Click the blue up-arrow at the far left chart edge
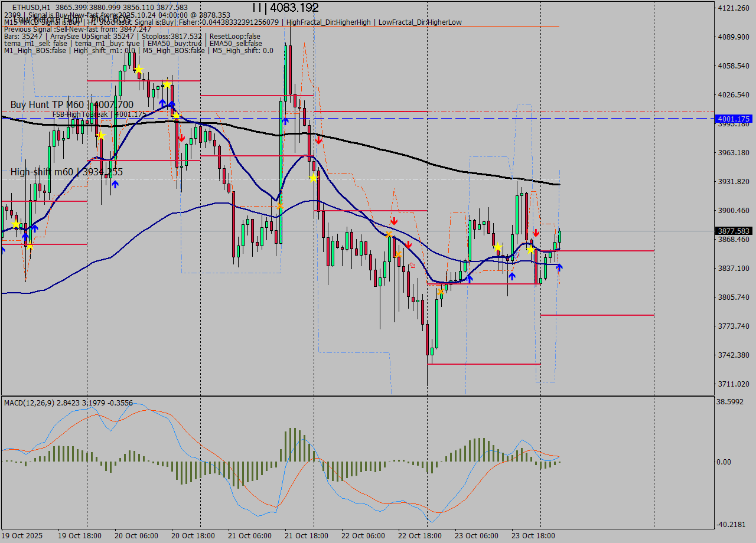756x543 pixels. click(x=3, y=250)
